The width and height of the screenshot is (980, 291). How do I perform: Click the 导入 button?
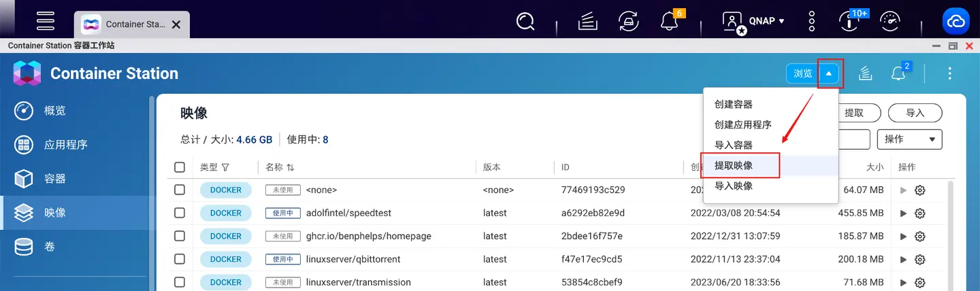[x=915, y=113]
